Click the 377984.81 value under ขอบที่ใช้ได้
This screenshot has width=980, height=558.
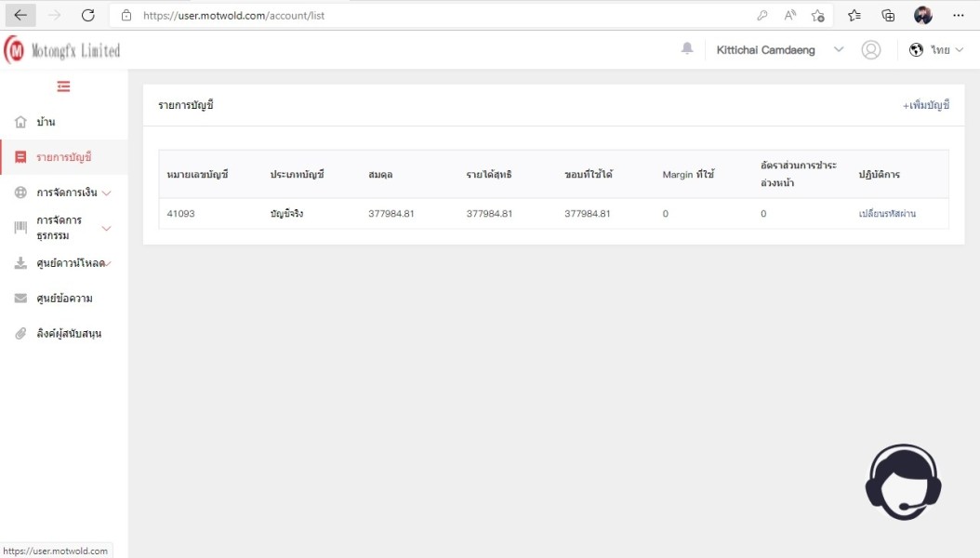click(587, 214)
